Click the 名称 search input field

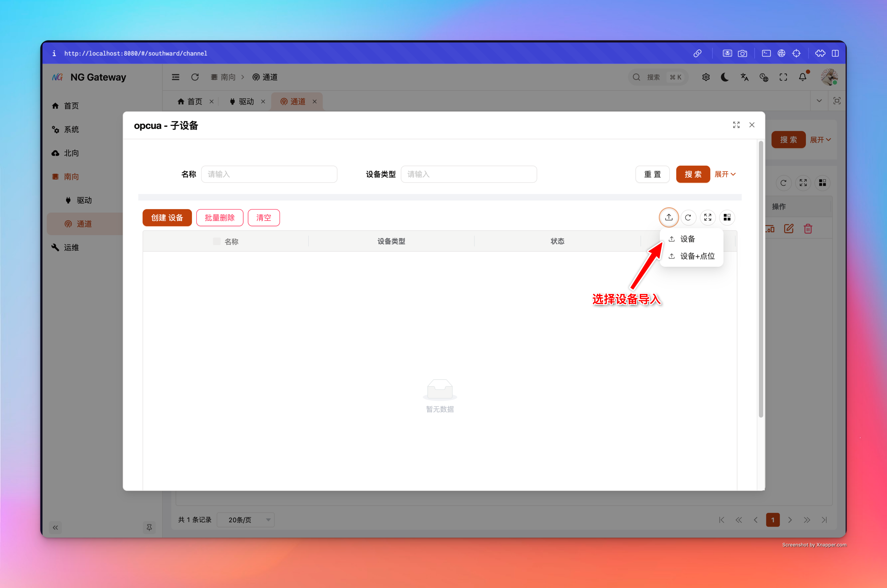pyautogui.click(x=269, y=174)
